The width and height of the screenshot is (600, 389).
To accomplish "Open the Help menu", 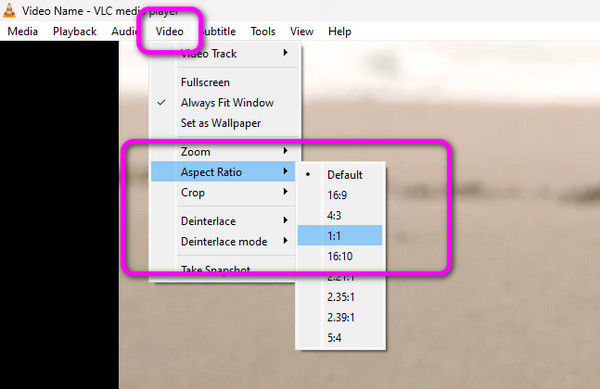I will 339,31.
